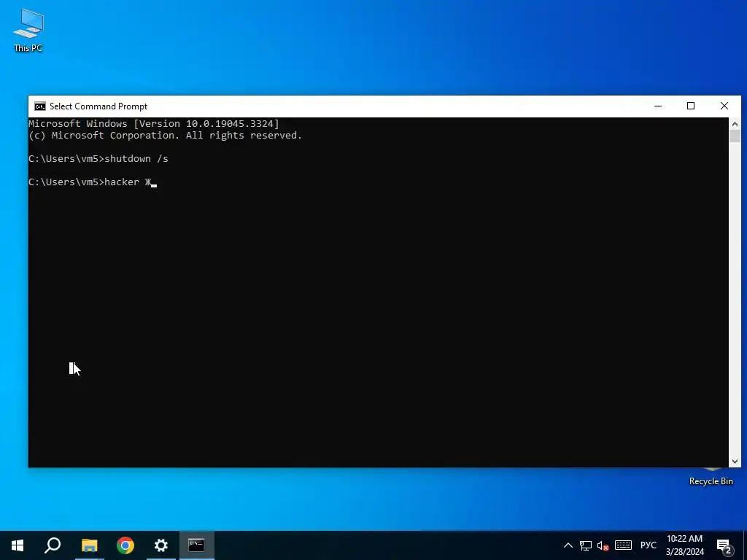Viewport: 747px width, 560px height.
Task: Click Show desktop strip at taskbar end
Action: pos(745,545)
